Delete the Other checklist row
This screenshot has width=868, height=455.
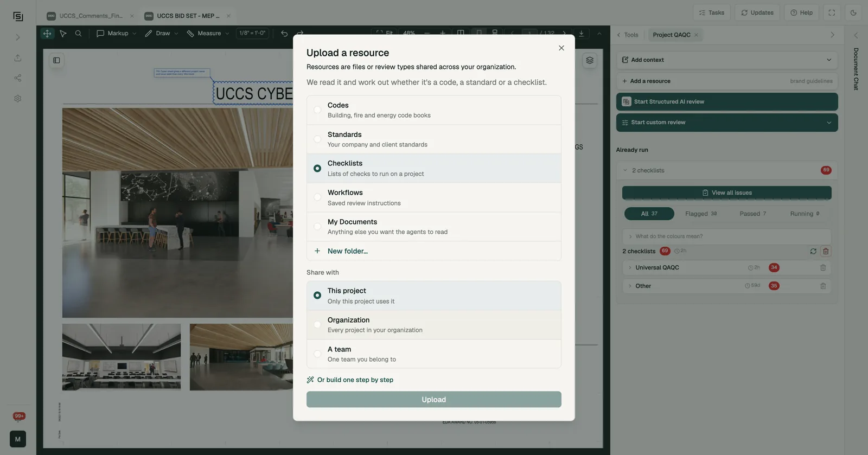823,286
